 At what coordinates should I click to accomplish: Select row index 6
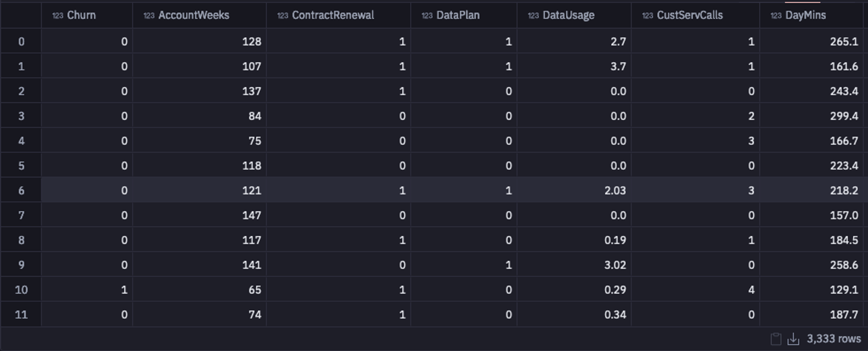pyautogui.click(x=21, y=190)
